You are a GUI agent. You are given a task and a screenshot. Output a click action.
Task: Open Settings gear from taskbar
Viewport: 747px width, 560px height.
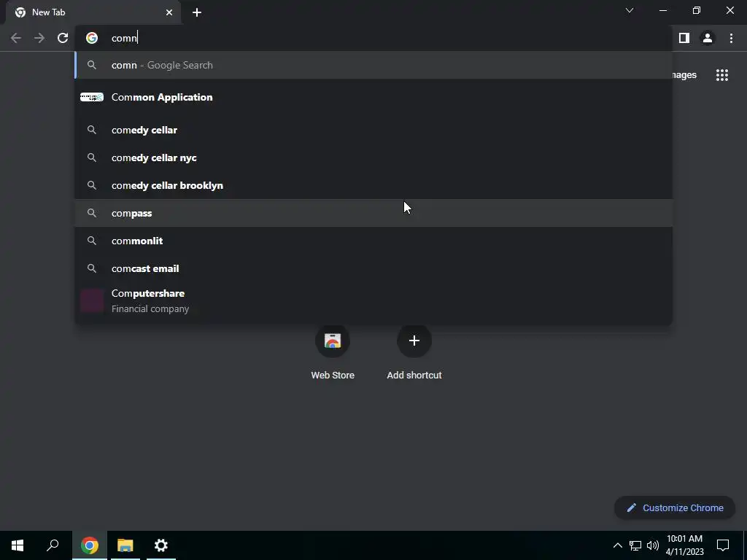tap(161, 545)
